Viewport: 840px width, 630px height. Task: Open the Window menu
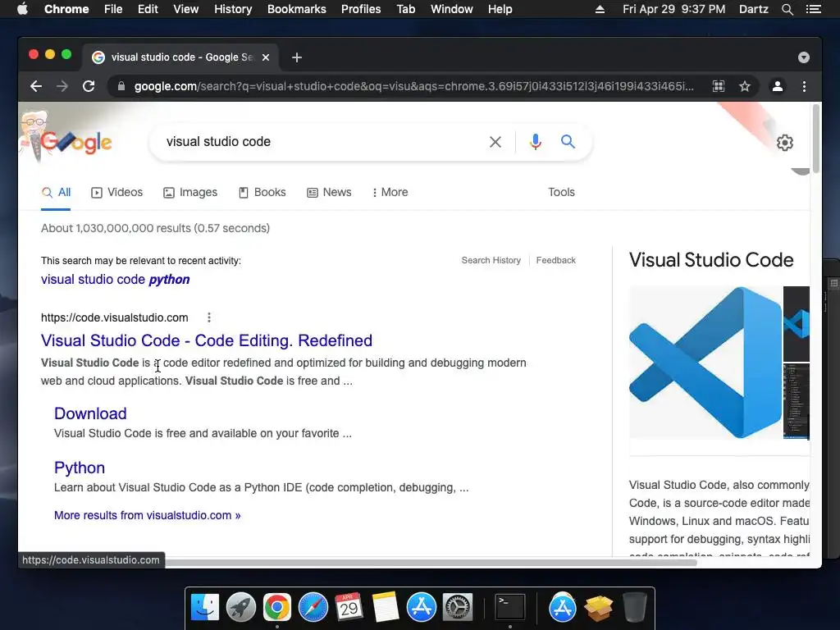tap(452, 9)
